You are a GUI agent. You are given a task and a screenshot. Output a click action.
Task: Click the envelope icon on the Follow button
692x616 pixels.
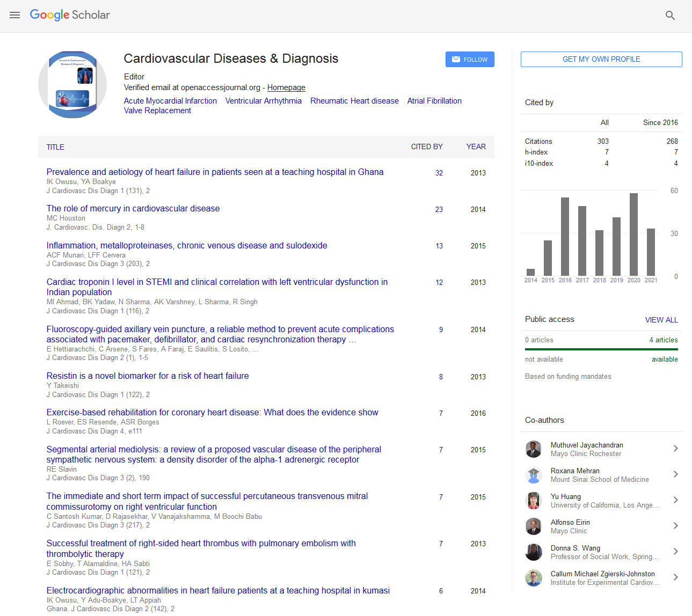point(456,59)
